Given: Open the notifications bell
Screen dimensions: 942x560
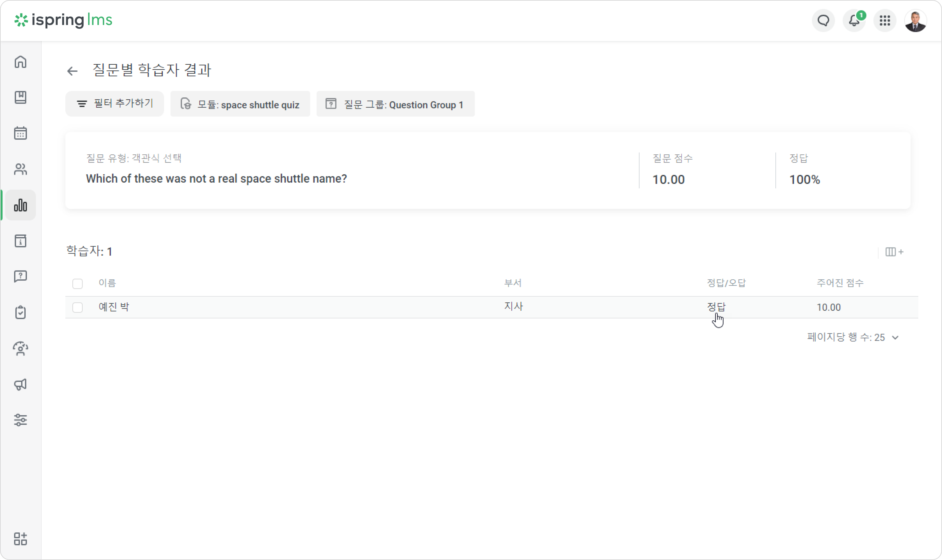Looking at the screenshot, I should pos(854,20).
